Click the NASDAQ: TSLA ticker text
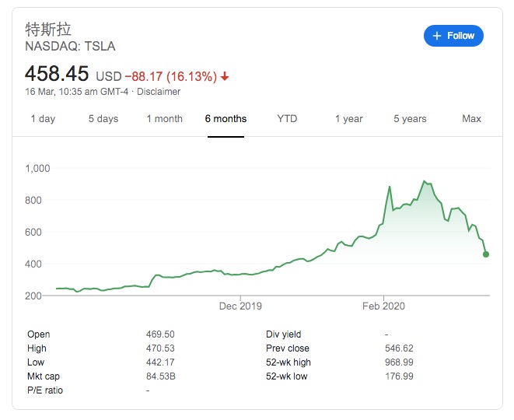The width and height of the screenshot is (514, 420). (70, 46)
